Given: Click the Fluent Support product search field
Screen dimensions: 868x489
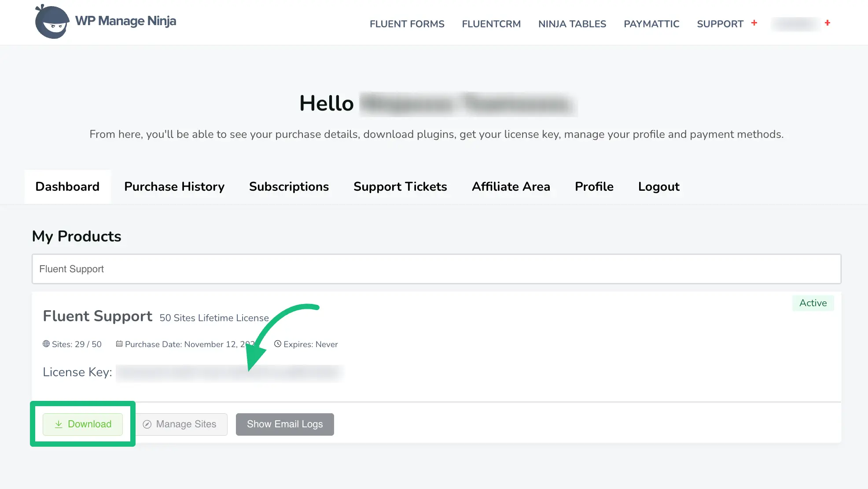Looking at the screenshot, I should [436, 269].
